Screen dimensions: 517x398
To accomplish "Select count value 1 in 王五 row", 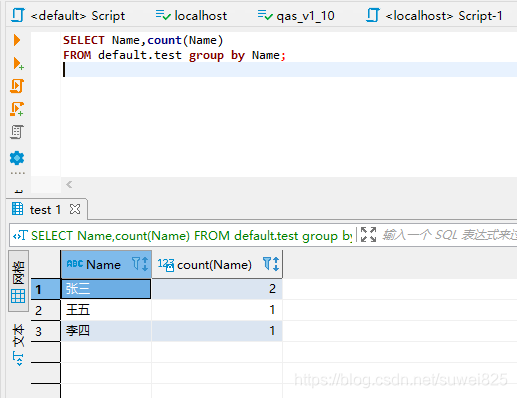I will [217, 310].
